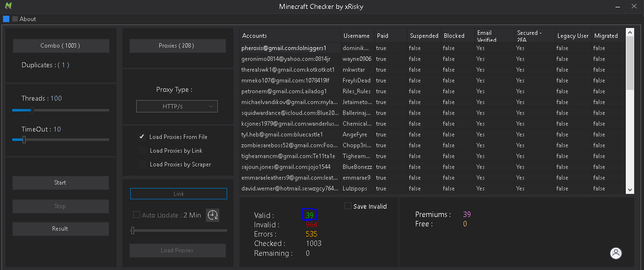Screen dimensions: 644x270
Task: Click the Invalid count value 964
Action: point(311,225)
